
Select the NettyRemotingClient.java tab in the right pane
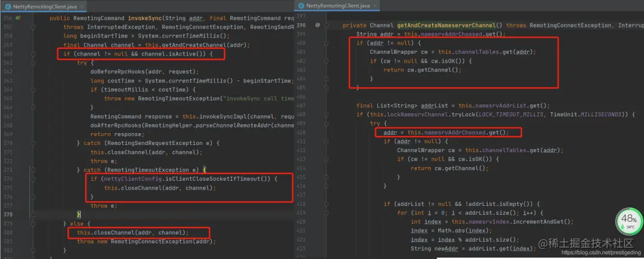point(337,5)
